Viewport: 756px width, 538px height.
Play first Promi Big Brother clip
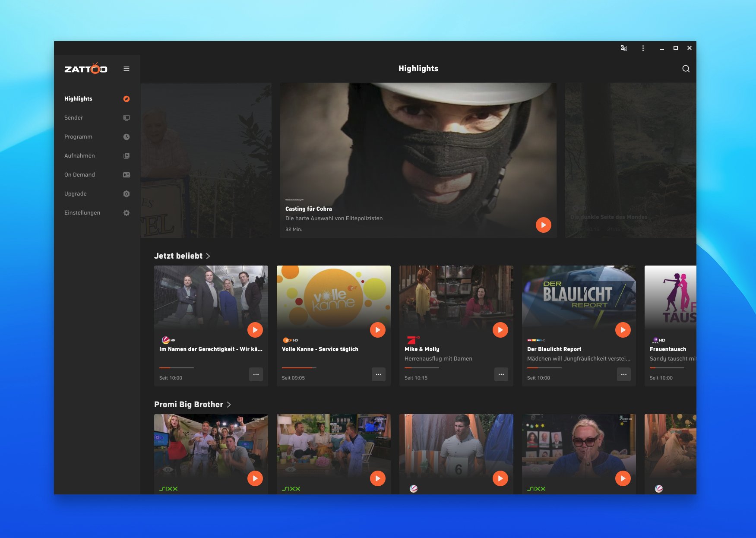coord(255,478)
